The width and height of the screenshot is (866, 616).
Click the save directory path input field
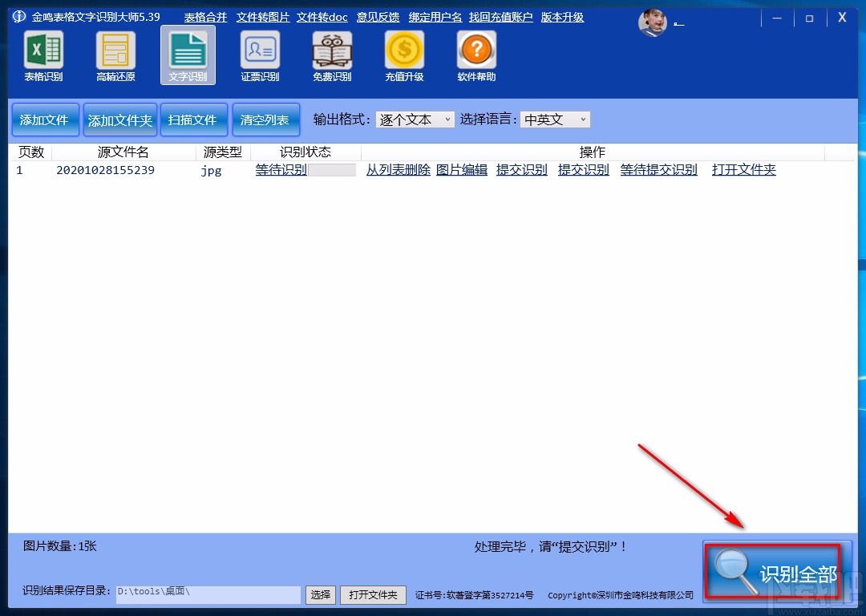coord(207,595)
